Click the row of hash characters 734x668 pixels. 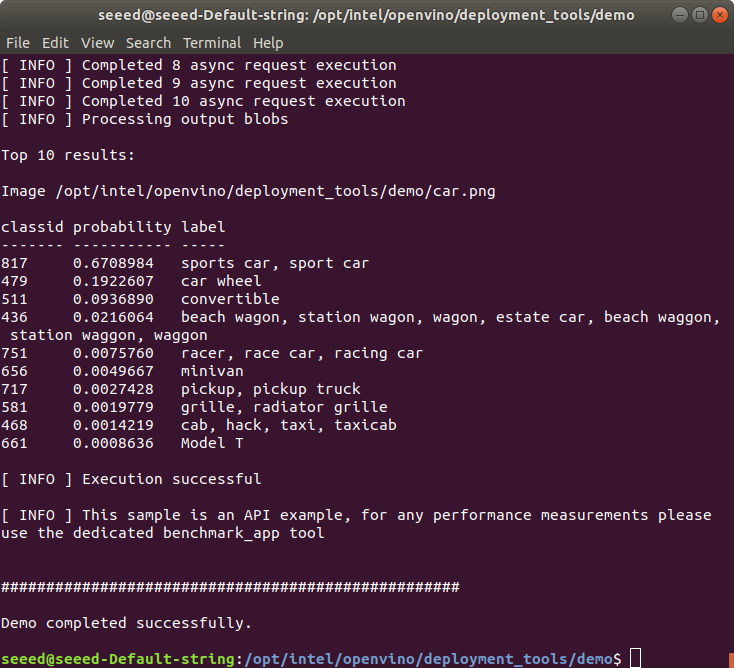click(x=230, y=587)
